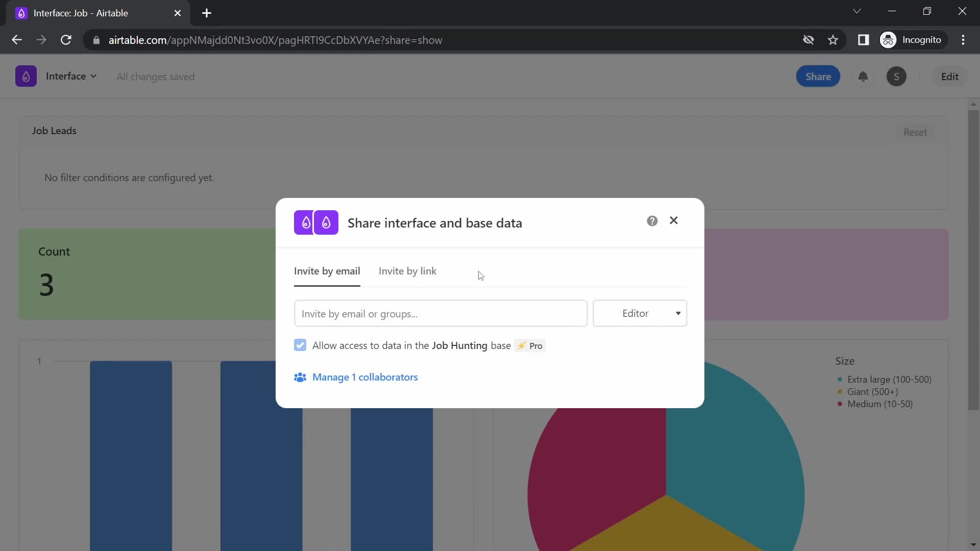Click the page vertical scrollbar thumb
Screen dimensions: 980x551
tap(973, 260)
